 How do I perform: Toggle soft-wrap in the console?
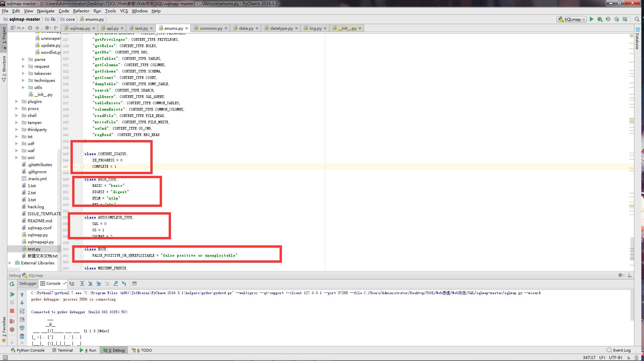22,311
